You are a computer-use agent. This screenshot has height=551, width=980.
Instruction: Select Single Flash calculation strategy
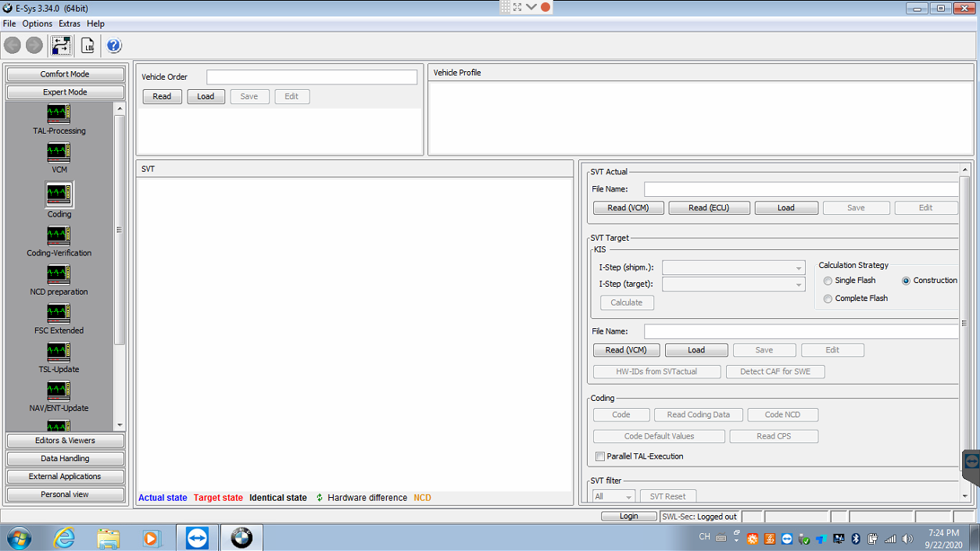coord(828,281)
